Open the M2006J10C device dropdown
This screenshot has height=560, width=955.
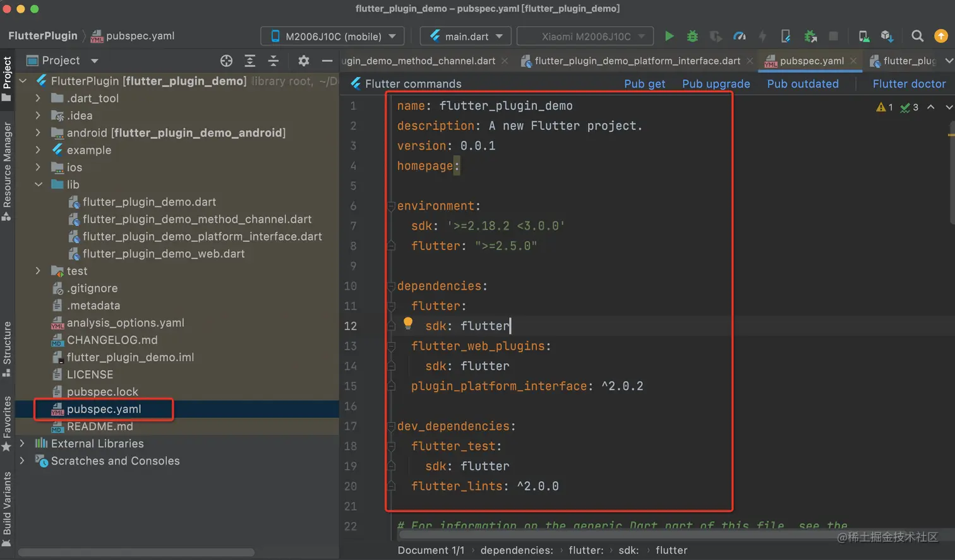pos(332,36)
